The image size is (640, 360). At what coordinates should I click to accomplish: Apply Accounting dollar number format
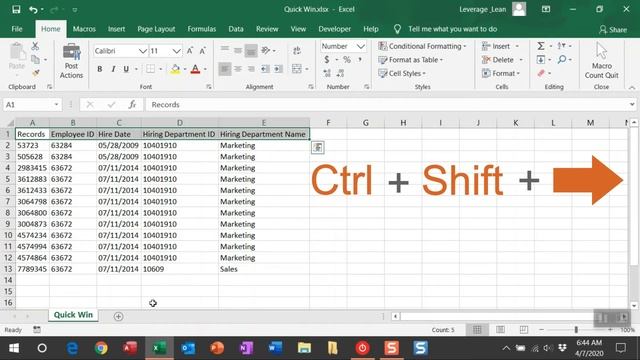pyautogui.click(x=327, y=60)
